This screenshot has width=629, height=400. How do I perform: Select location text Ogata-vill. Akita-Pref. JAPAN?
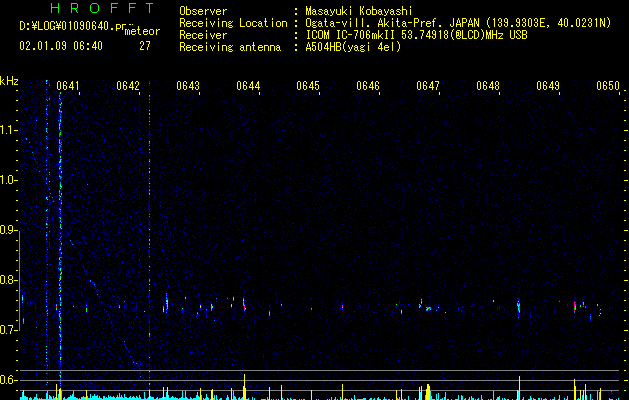(392, 23)
